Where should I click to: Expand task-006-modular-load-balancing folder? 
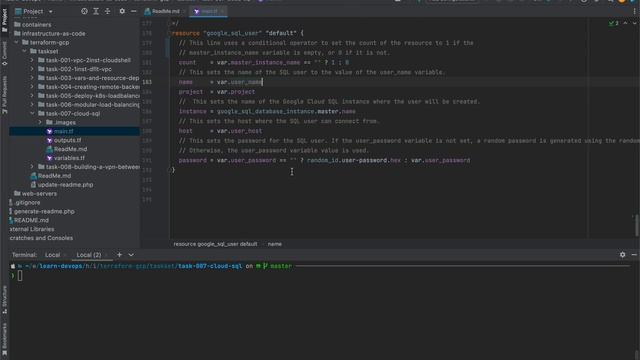coord(32,105)
